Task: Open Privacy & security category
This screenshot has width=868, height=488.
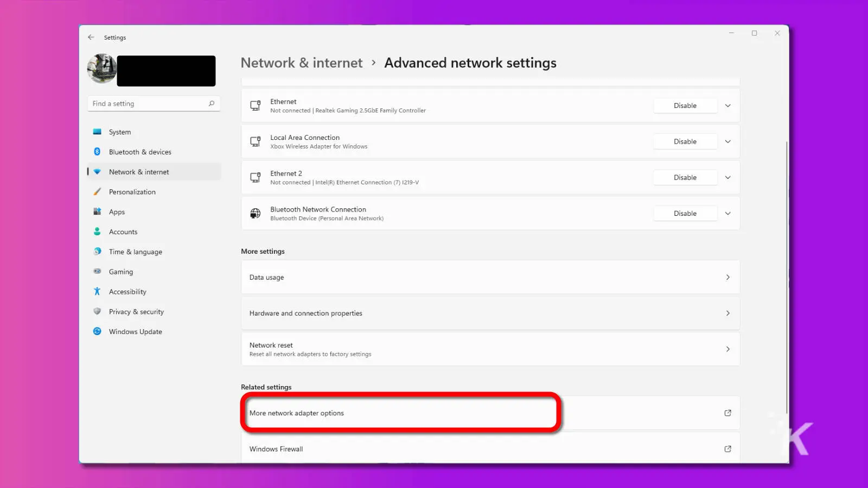Action: (x=154, y=312)
